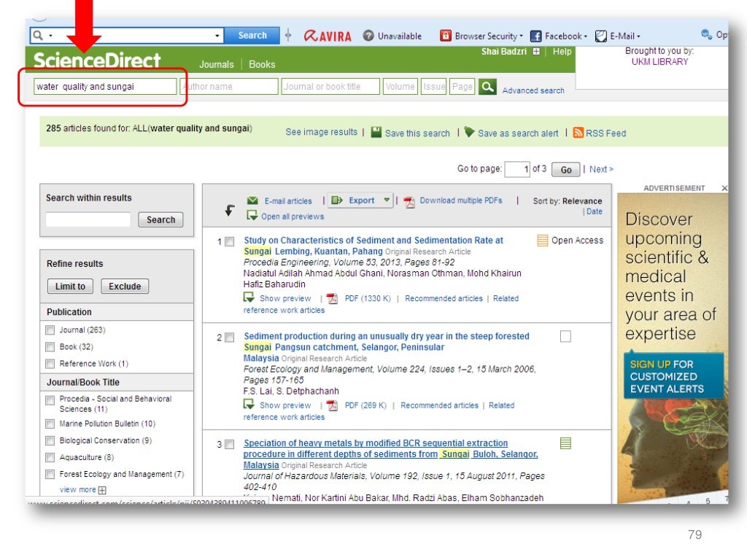Sort results by Relevance
The width and height of the screenshot is (747, 560).
(x=582, y=201)
